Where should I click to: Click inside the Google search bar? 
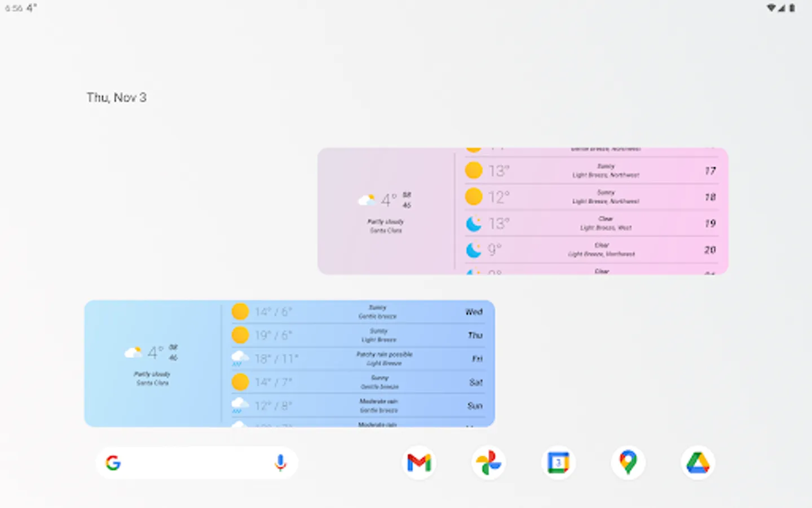tap(196, 463)
